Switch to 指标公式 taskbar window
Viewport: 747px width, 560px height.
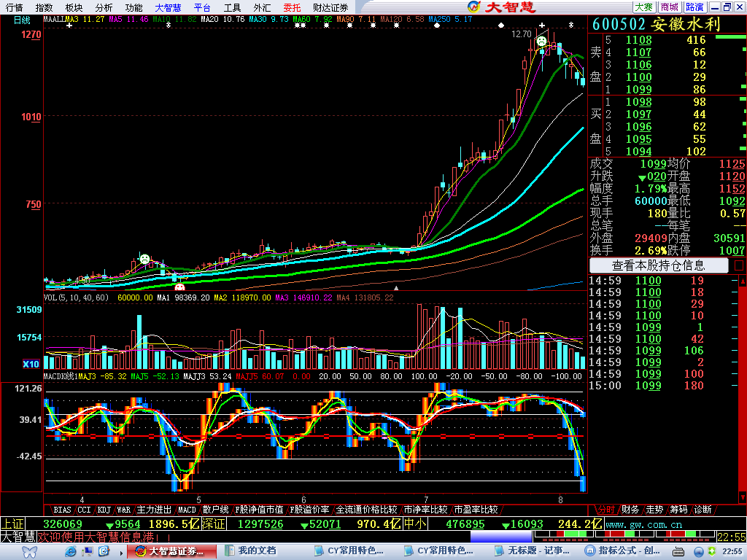(623, 551)
